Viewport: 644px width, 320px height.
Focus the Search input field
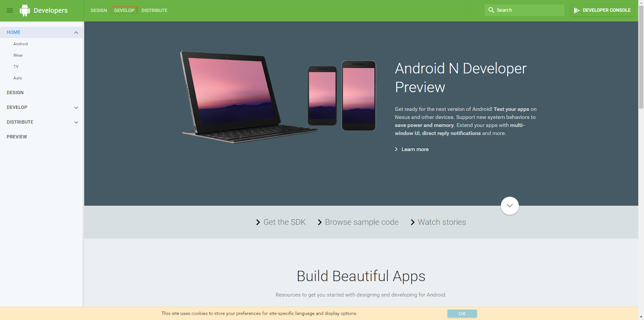[x=524, y=10]
